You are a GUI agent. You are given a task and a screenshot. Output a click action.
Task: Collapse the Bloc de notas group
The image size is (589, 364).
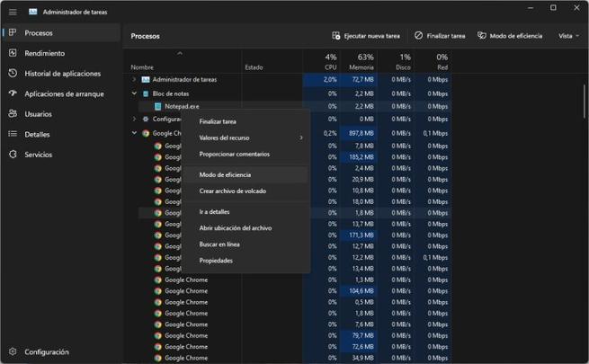(x=134, y=93)
